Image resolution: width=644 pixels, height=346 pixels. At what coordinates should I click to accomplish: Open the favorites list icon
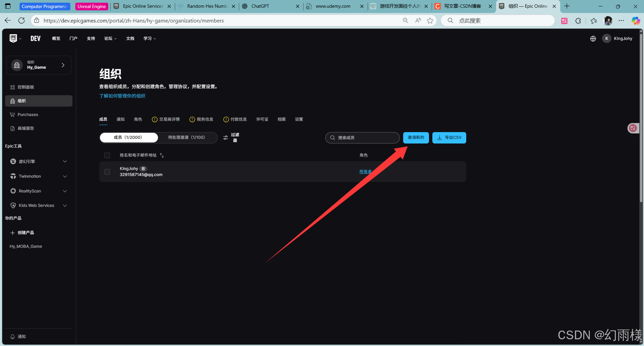[594, 21]
